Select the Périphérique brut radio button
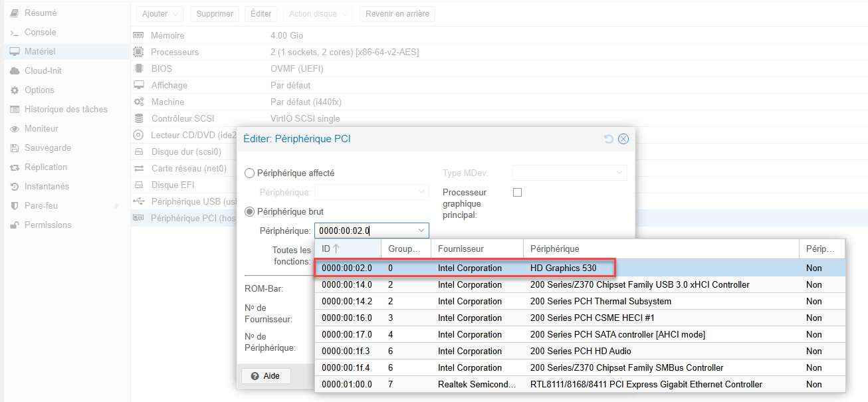Screen dimensions: 868x402 (x=250, y=212)
